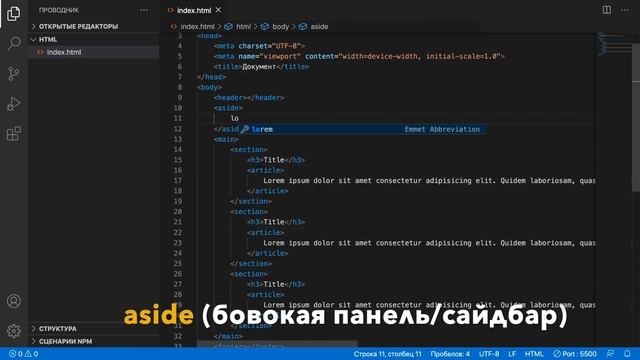Click the Lorem ipsum text on line 17

coord(429,180)
